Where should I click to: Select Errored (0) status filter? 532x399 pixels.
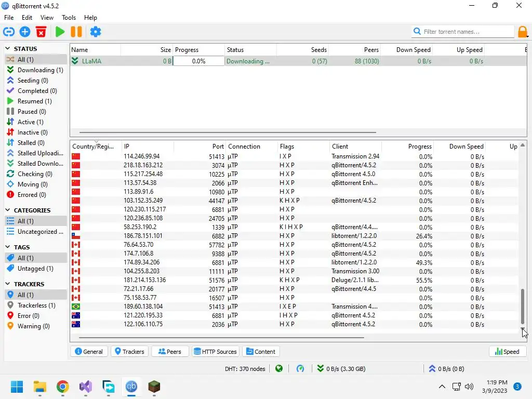click(x=36, y=195)
